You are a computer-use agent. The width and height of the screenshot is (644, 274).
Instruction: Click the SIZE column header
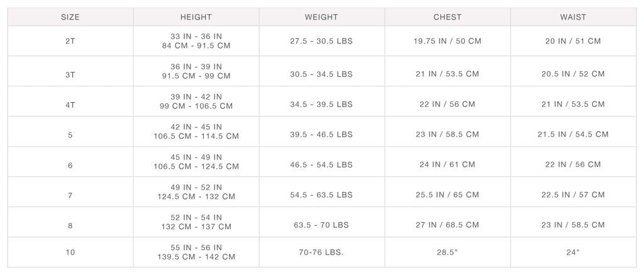tap(70, 17)
